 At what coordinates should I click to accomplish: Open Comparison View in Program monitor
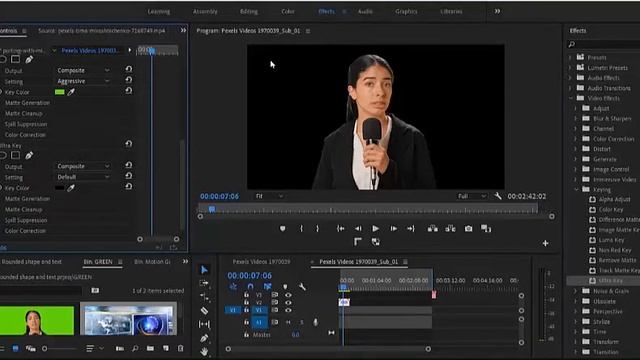tap(486, 229)
